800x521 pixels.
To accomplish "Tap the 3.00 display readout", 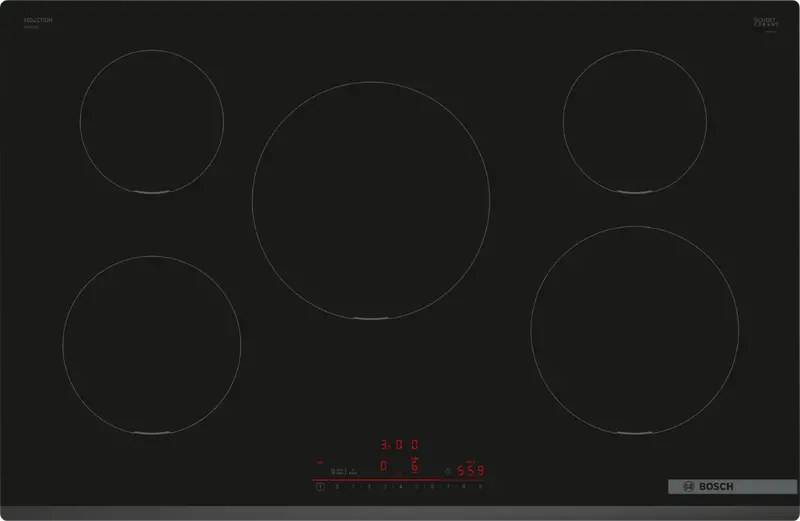I will point(399,445).
